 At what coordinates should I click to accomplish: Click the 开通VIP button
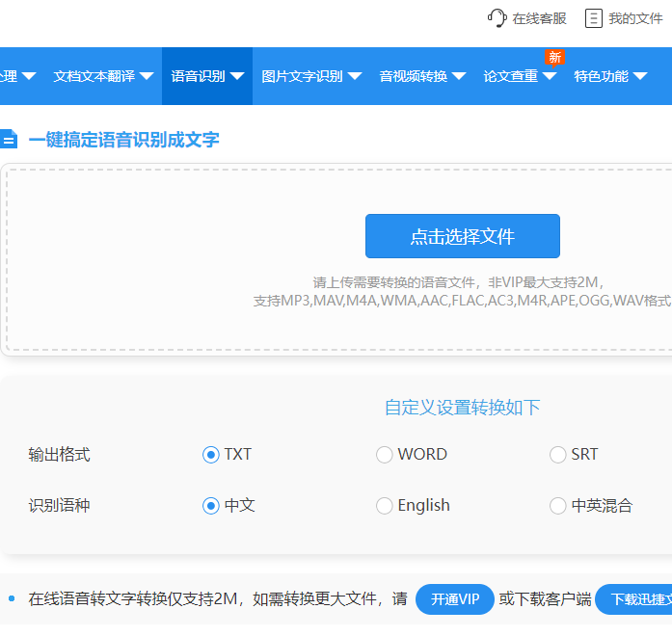coord(455,599)
